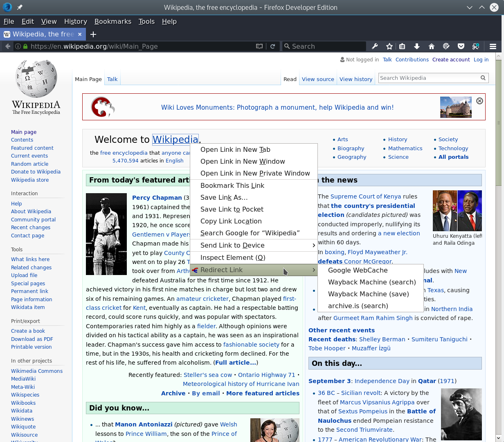Image resolution: width=504 pixels, height=442 pixels.
Task: Open the View history tab
Action: click(x=356, y=79)
